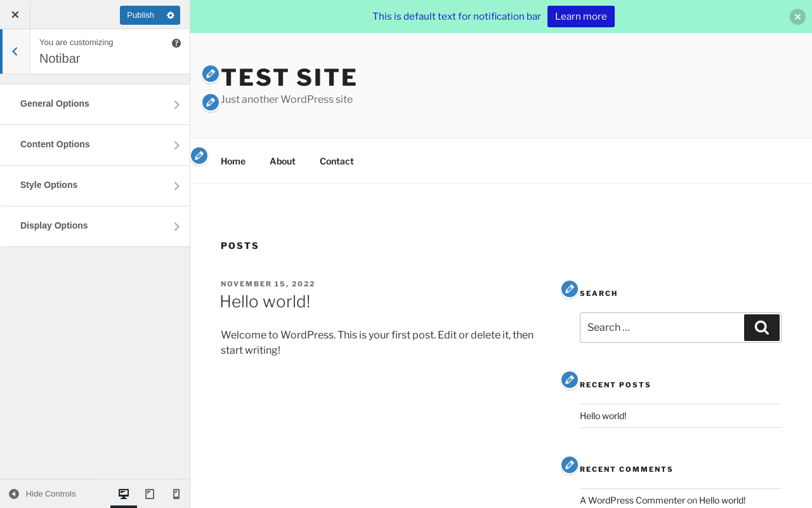
Task: Switch to tablet preview mode
Action: click(150, 494)
